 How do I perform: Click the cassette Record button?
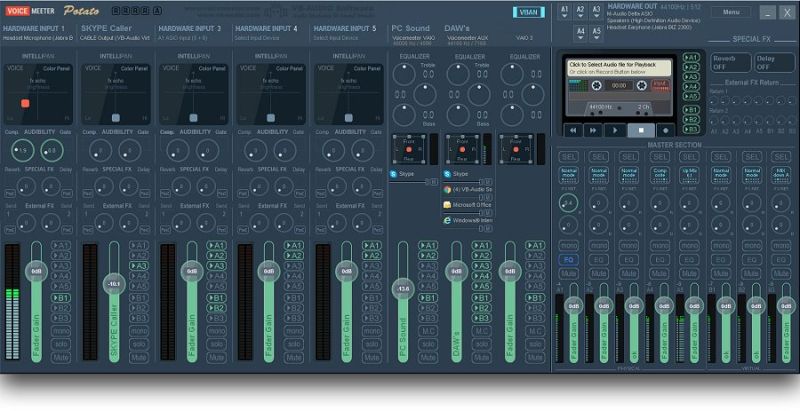click(664, 130)
